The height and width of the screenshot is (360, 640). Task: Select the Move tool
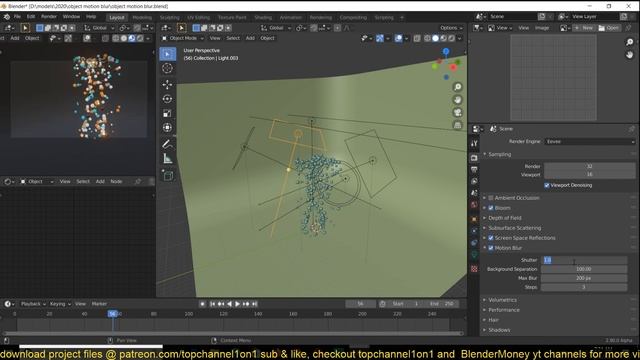pos(167,84)
